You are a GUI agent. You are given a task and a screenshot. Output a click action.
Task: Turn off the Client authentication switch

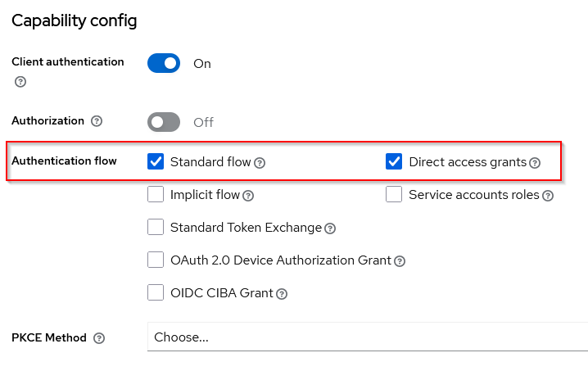click(x=164, y=63)
